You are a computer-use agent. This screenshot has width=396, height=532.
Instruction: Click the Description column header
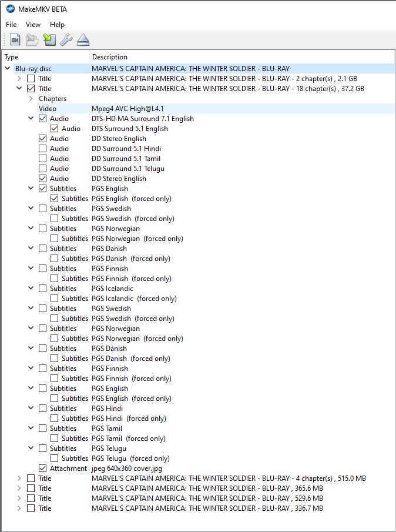(x=242, y=57)
